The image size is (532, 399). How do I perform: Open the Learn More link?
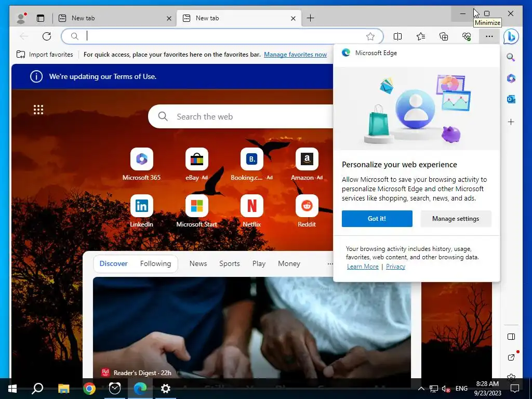point(363,267)
